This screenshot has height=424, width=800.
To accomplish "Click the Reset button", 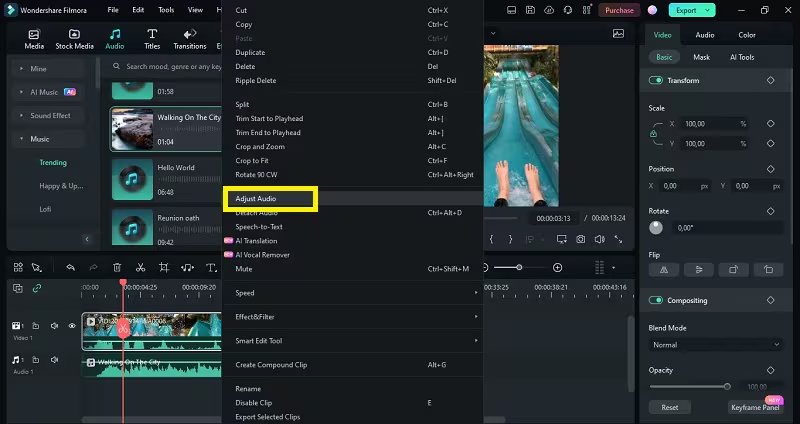I will click(x=669, y=407).
